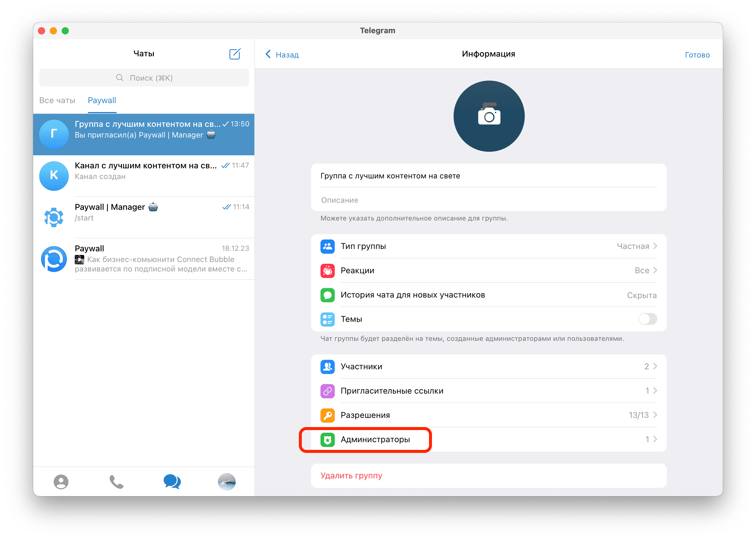Open the Contacts tab icon
The width and height of the screenshot is (756, 540).
pos(61,482)
